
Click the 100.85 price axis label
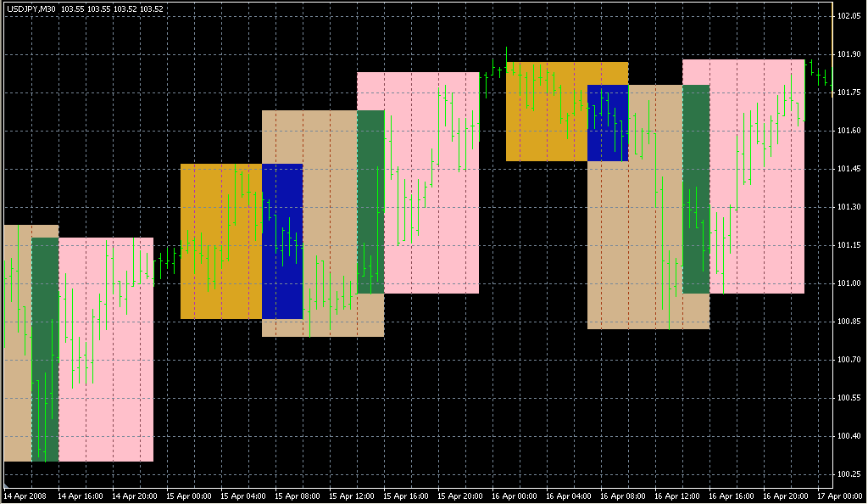click(849, 322)
